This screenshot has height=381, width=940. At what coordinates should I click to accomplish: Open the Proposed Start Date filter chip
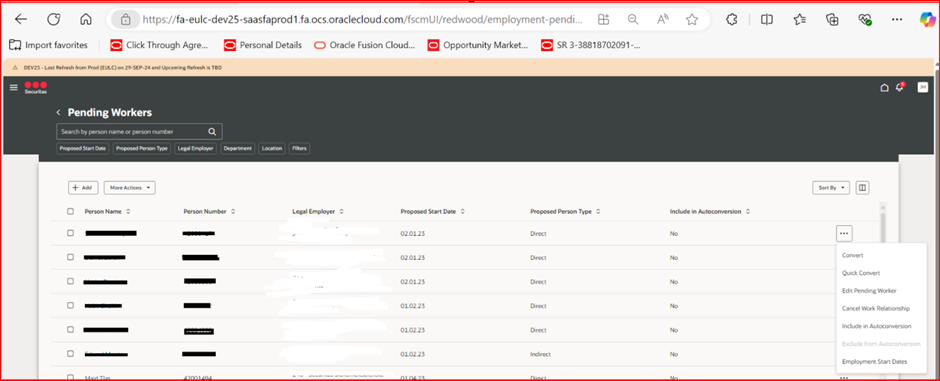pyautogui.click(x=83, y=148)
